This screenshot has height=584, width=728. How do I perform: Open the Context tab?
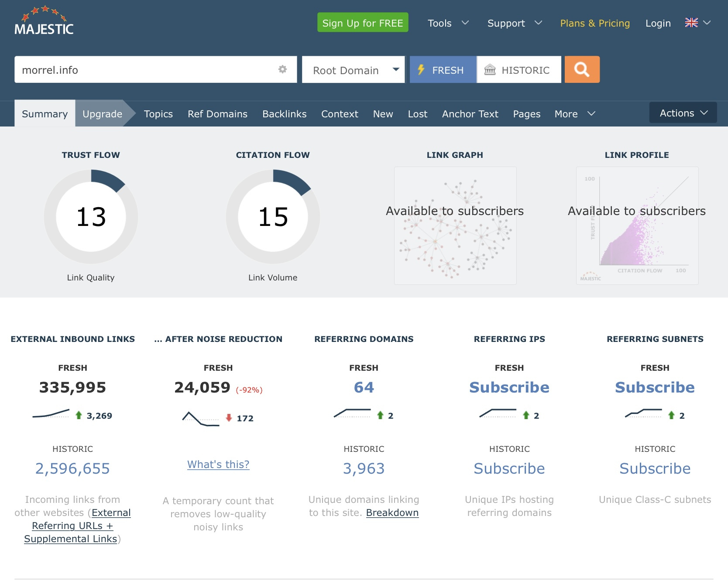point(340,114)
